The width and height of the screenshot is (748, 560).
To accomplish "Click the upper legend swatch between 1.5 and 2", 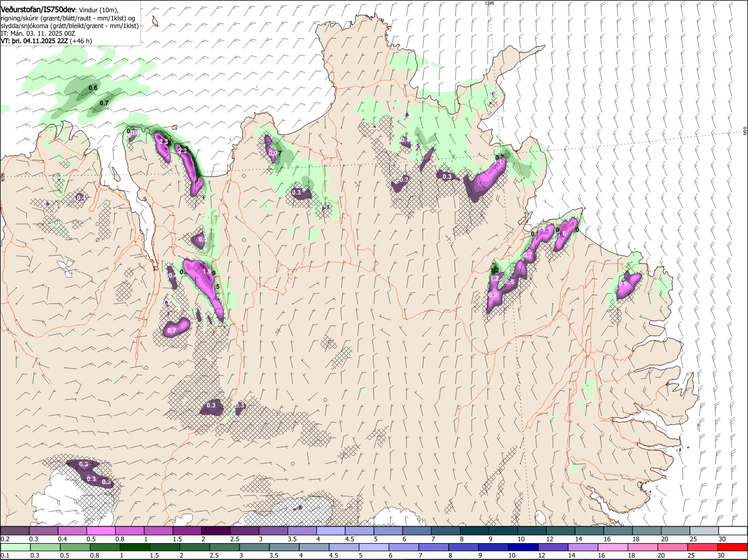I will [187, 530].
